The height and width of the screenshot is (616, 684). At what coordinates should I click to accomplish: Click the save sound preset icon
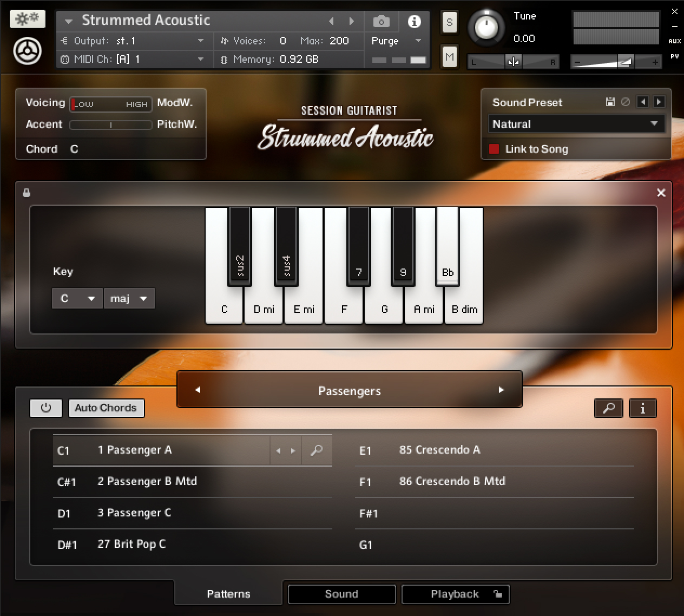point(610,102)
